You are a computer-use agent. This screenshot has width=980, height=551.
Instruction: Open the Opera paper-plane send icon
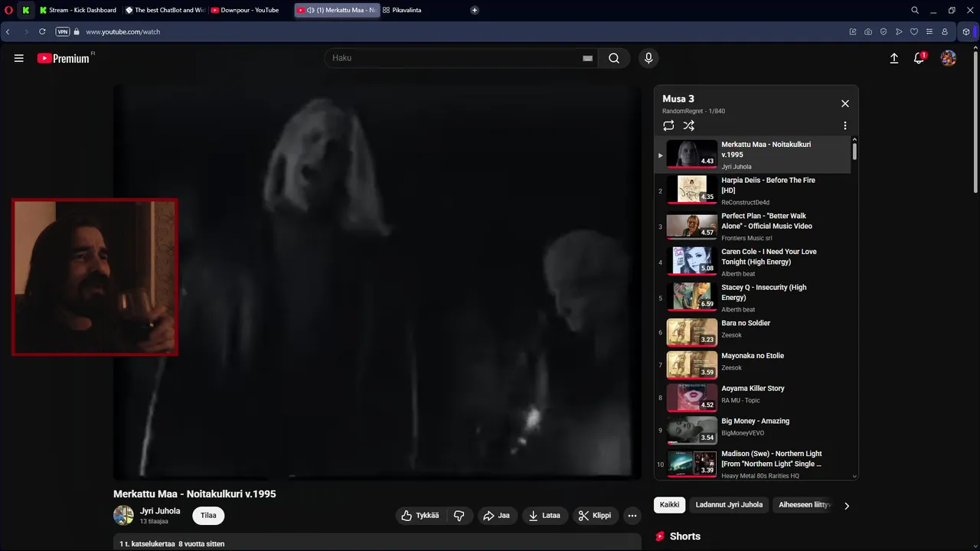click(x=899, y=32)
